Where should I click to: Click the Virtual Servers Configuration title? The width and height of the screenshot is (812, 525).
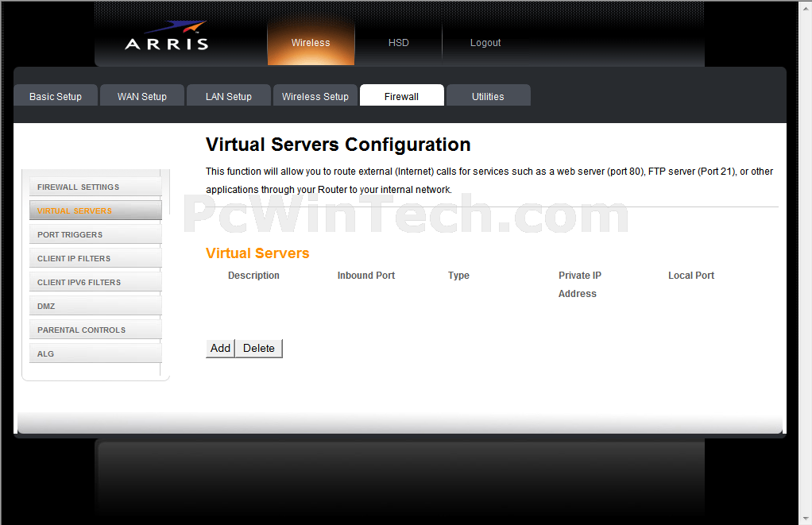338,145
